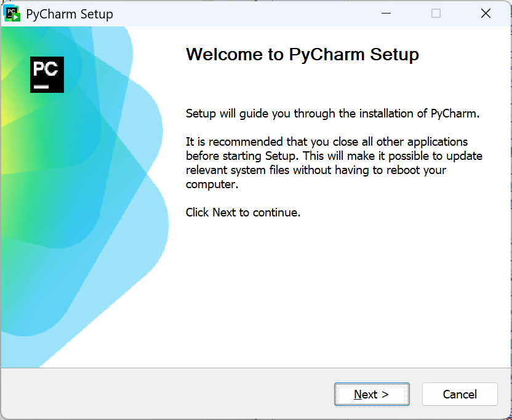Click the 'Welcome to PyCharm Setup' heading
The height and width of the screenshot is (420, 512).
pyautogui.click(x=302, y=54)
